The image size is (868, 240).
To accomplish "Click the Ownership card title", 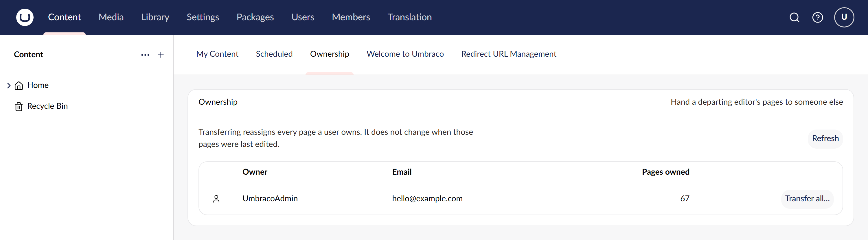I will [218, 102].
